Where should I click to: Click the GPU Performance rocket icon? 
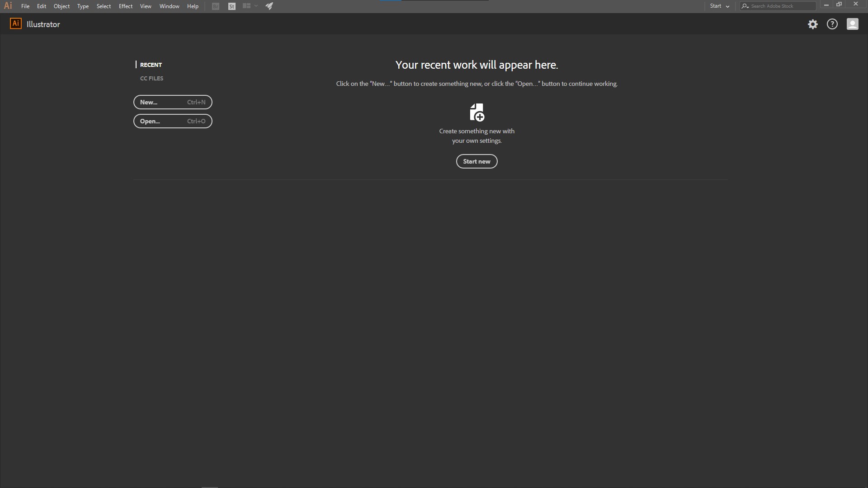(x=269, y=6)
